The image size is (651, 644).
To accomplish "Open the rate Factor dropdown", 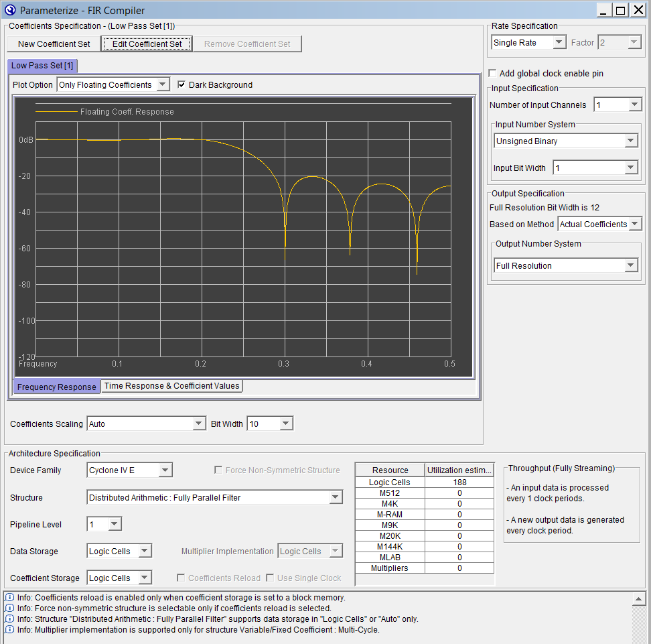I will coord(634,42).
